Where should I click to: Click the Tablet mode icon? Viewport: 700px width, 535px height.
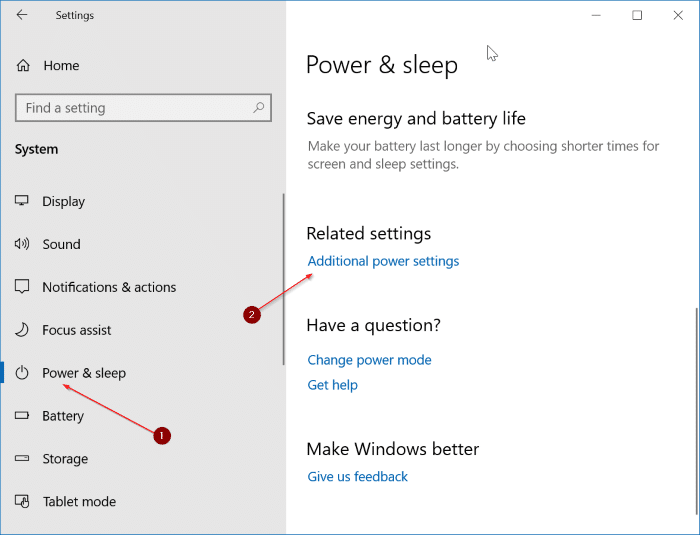tap(22, 501)
